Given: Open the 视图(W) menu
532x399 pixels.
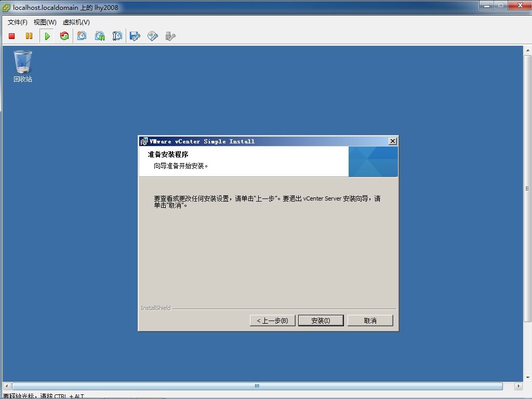Looking at the screenshot, I should (45, 22).
